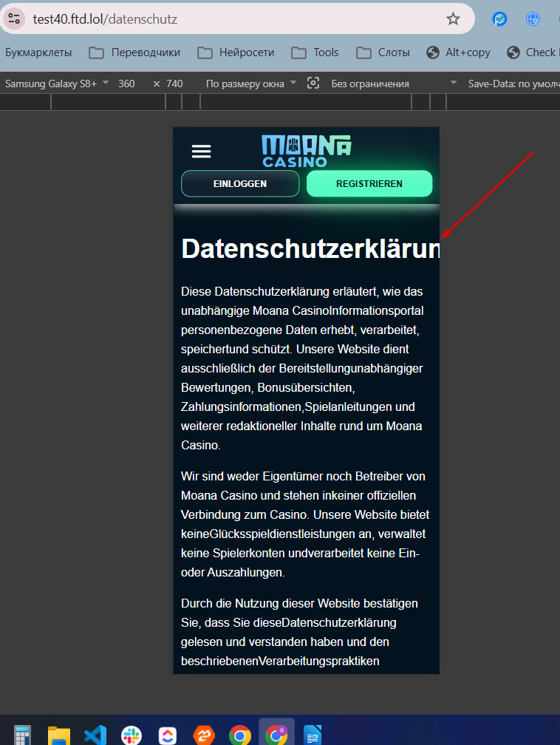This screenshot has height=745, width=560.
Task: Open the Tools bookmarks folder
Action: pos(315,52)
